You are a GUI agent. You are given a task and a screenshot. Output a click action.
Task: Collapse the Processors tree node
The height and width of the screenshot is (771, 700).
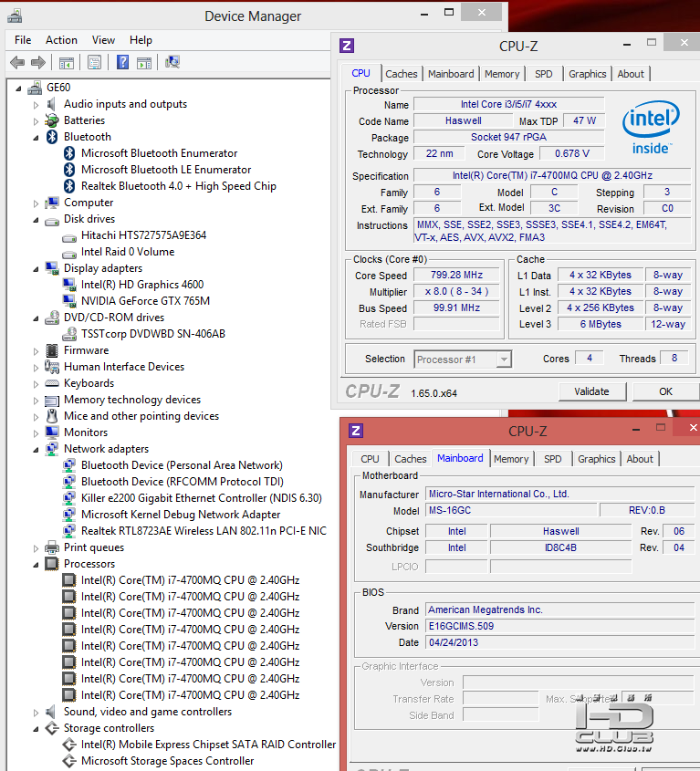[x=36, y=565]
